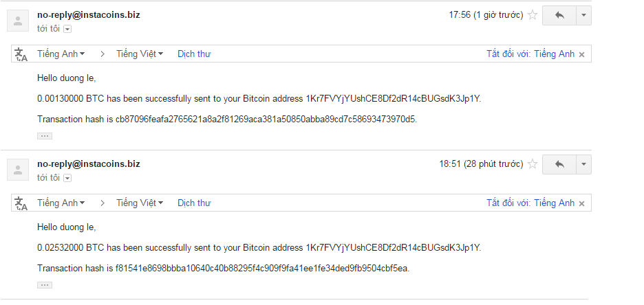Click sender avatar of first email
The width and height of the screenshot is (644, 305).
(18, 21)
